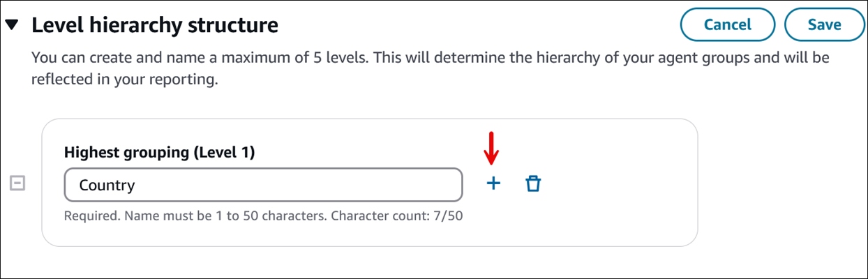Click the 'Level hierarchy structure' heading
This screenshot has width=868, height=279.
pyautogui.click(x=155, y=26)
